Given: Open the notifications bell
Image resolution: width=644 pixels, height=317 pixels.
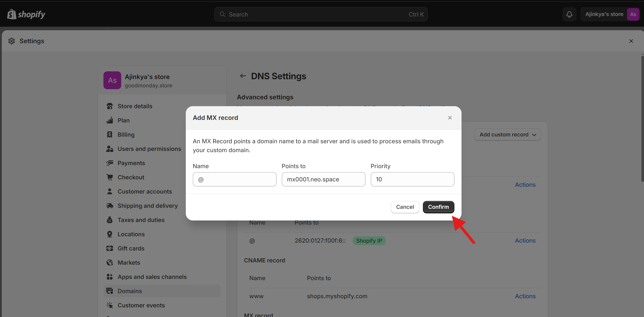Looking at the screenshot, I should coord(569,14).
